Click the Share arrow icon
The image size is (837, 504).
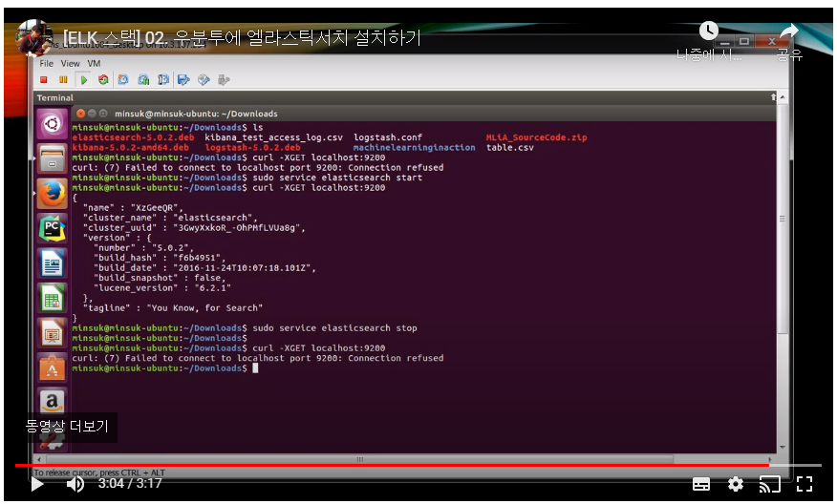click(789, 31)
